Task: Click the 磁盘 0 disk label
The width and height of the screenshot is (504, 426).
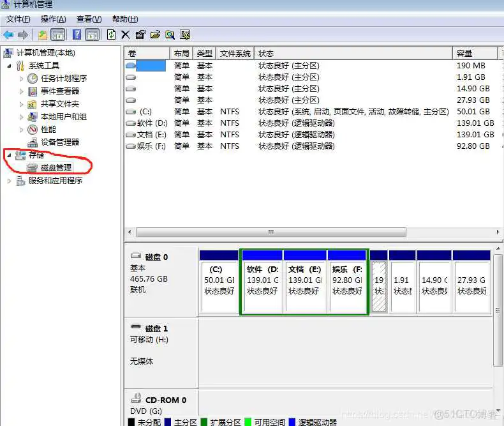Action: coord(156,257)
